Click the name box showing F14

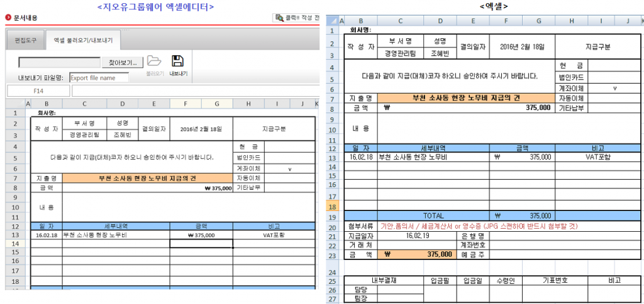(x=38, y=92)
